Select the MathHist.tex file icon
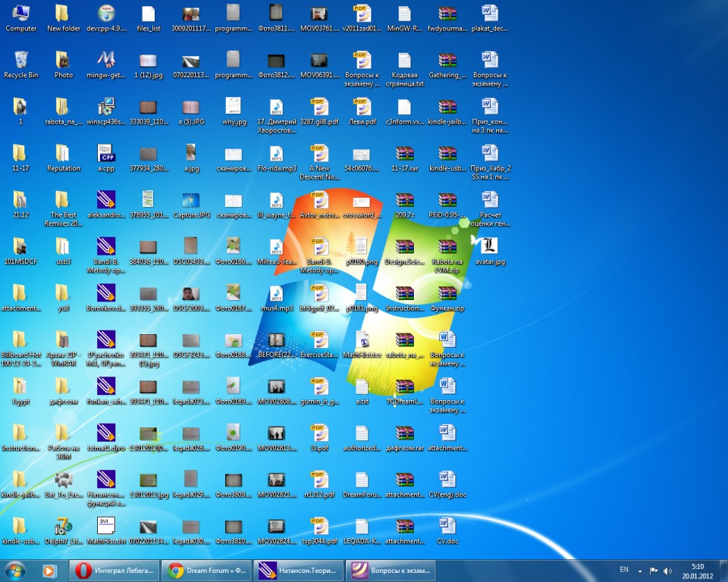Image resolution: width=728 pixels, height=582 pixels. (x=362, y=345)
